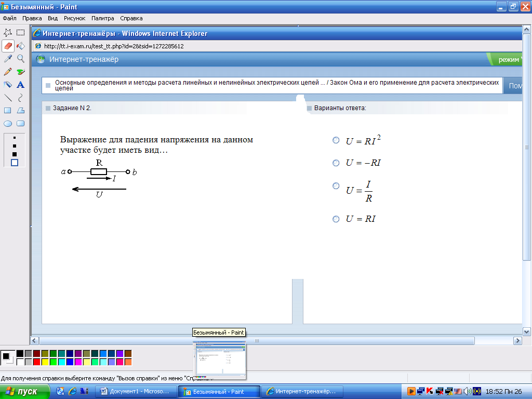This screenshot has height=399, width=532.
Task: Open the Вид menu
Action: click(52, 18)
